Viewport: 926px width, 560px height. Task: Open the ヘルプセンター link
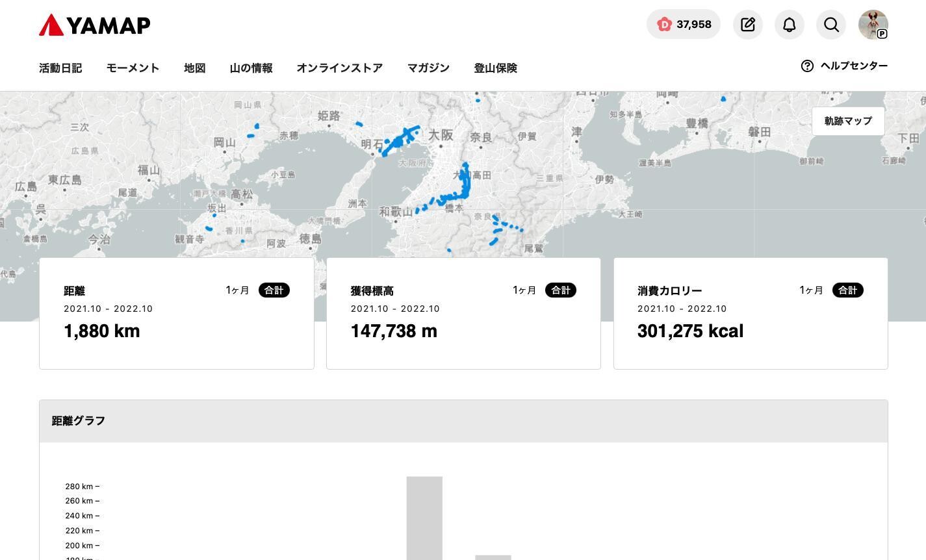pos(853,66)
